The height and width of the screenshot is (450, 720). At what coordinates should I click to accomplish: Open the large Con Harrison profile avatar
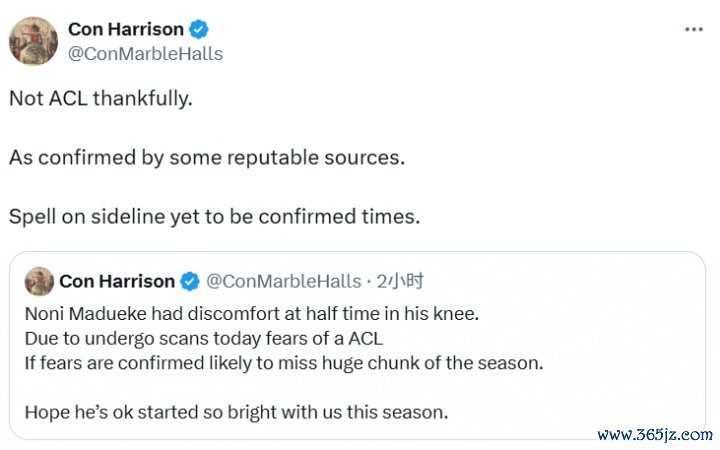(x=33, y=41)
